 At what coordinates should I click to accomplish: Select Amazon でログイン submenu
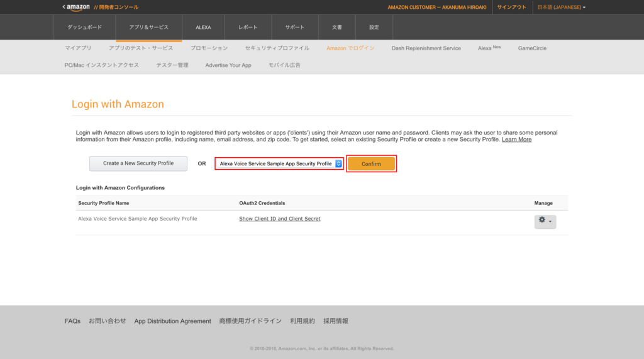click(x=350, y=48)
